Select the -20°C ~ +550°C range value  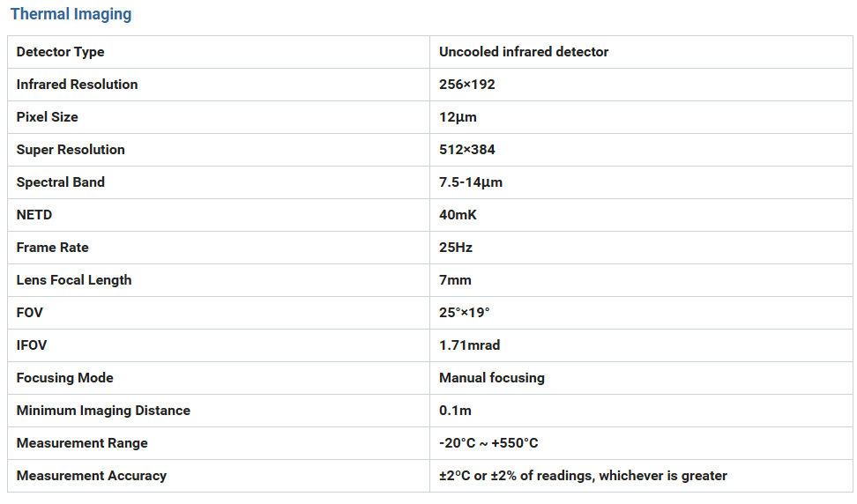[x=488, y=443]
